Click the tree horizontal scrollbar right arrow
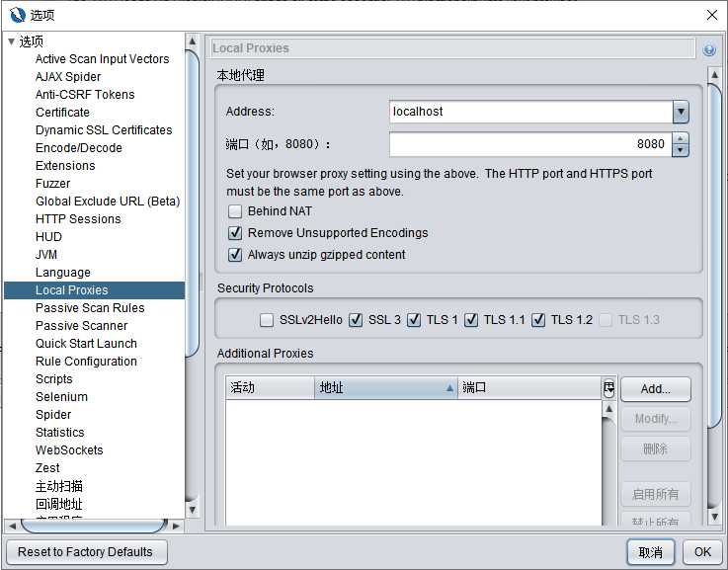Viewport: 728px width, 570px height. [x=176, y=527]
